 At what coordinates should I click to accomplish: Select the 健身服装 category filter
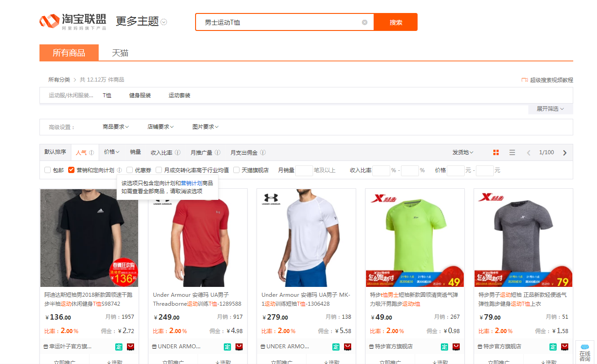140,95
